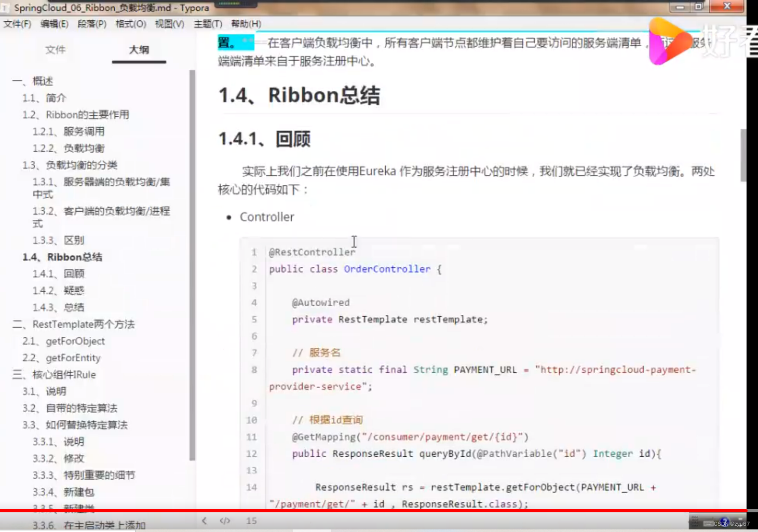The image size is (758, 532).
Task: Click 1.3.3 区别 in the outline panel
Action: (x=59, y=240)
